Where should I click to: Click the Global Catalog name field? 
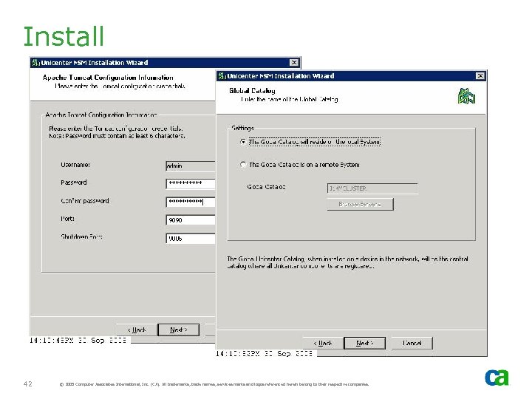coord(372,188)
